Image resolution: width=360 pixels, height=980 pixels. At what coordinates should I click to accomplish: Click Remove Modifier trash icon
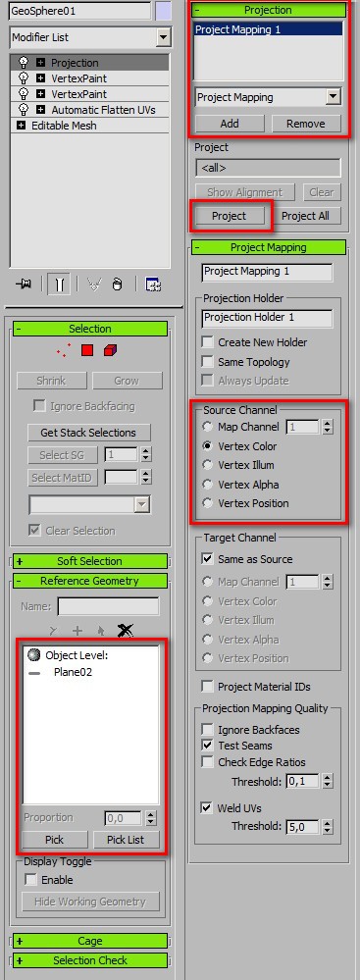(x=117, y=284)
